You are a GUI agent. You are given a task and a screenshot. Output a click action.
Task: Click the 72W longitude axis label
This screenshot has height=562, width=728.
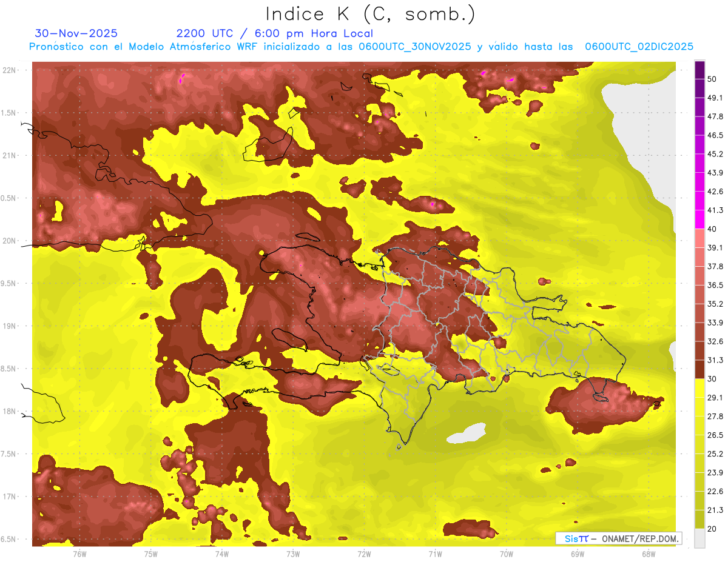click(x=364, y=554)
